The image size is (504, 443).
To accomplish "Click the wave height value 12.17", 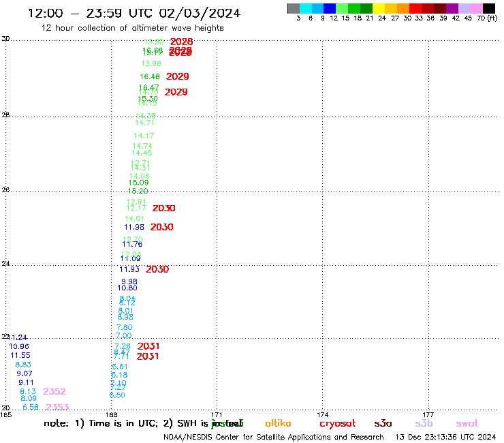I will click(136, 208).
